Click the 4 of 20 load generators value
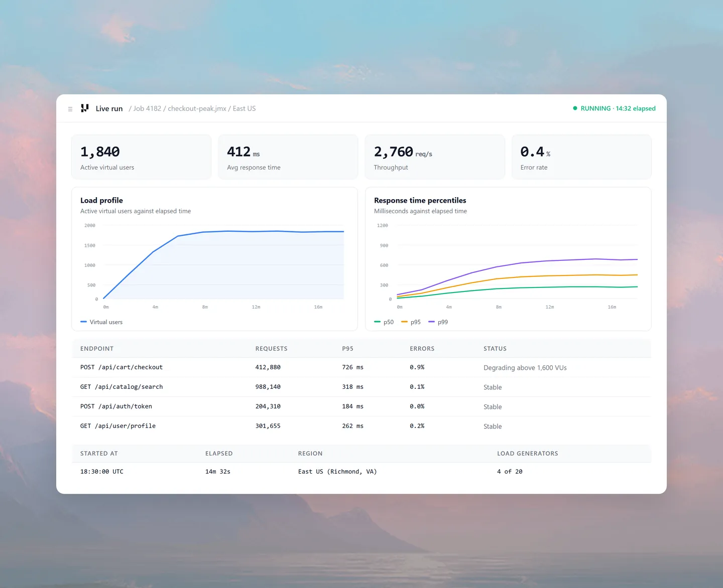723x588 pixels. click(510, 472)
